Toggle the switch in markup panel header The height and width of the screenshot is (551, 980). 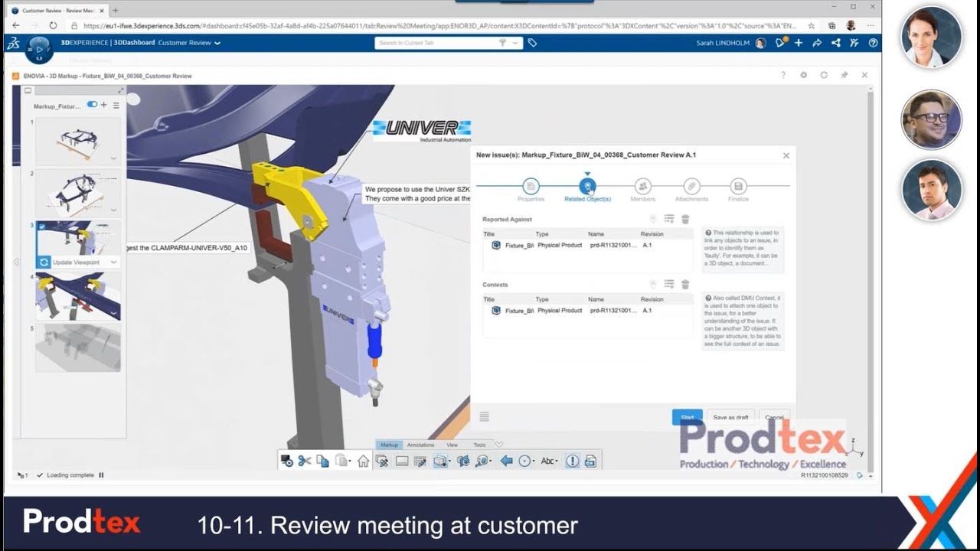coord(93,105)
